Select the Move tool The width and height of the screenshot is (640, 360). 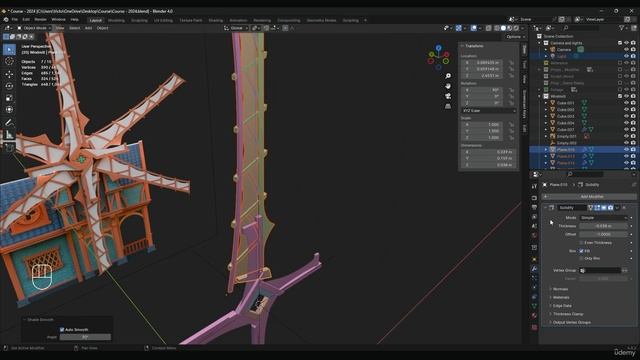click(9, 74)
